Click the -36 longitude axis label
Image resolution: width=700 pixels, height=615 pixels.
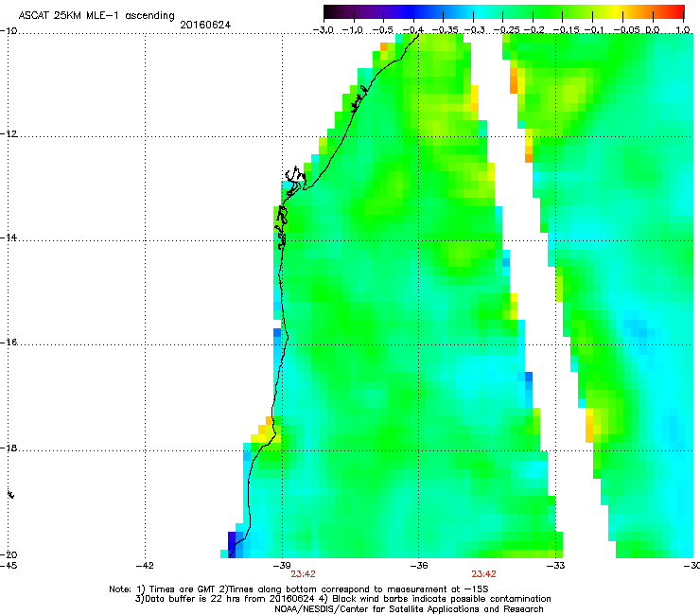point(419,566)
